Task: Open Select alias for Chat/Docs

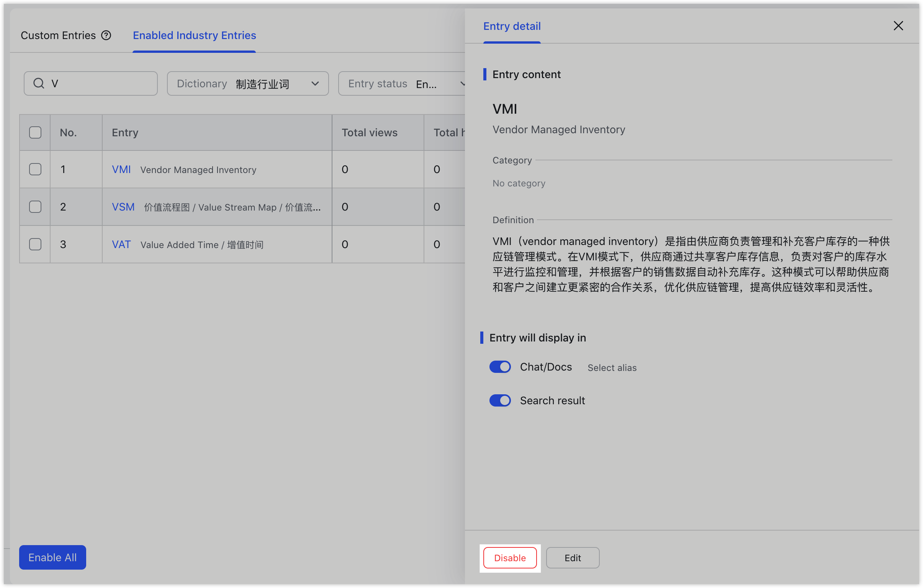Action: (612, 367)
